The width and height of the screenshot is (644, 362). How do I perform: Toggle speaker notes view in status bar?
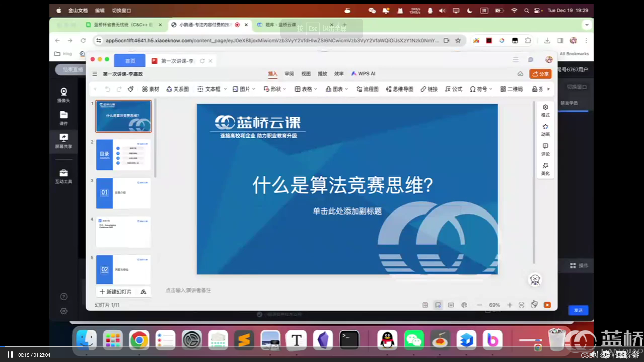click(x=451, y=305)
